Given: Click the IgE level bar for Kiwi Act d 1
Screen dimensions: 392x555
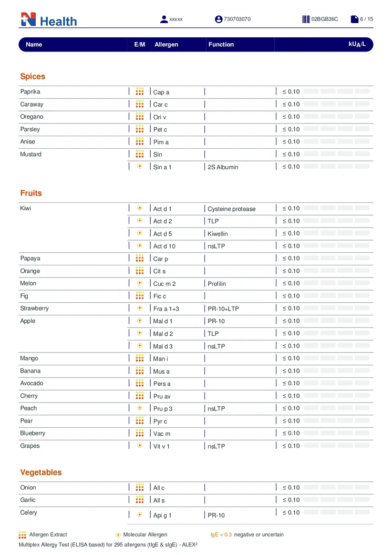Looking at the screenshot, I should [336, 209].
